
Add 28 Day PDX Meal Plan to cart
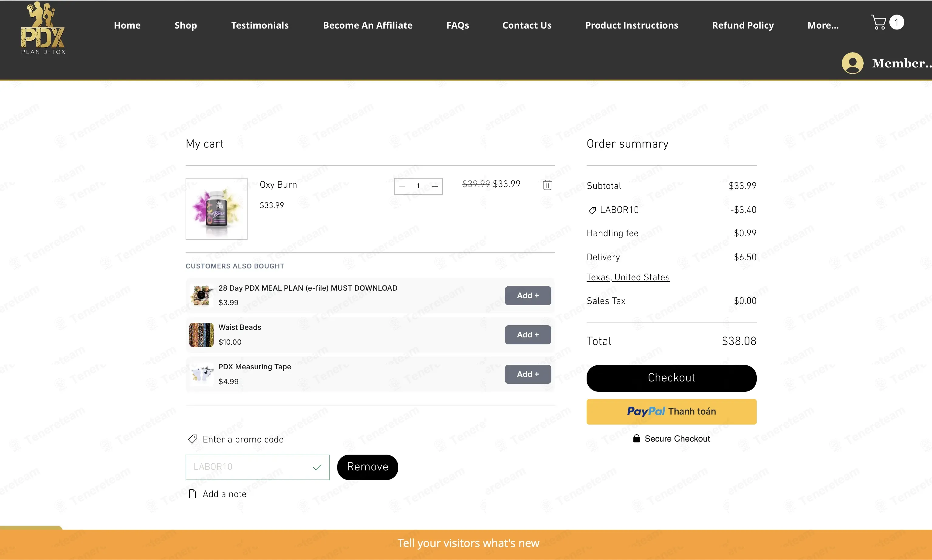click(528, 295)
